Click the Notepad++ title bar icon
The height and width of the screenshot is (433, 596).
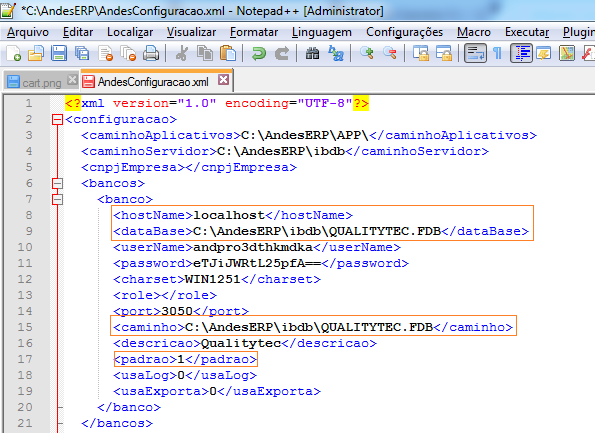pyautogui.click(x=8, y=10)
